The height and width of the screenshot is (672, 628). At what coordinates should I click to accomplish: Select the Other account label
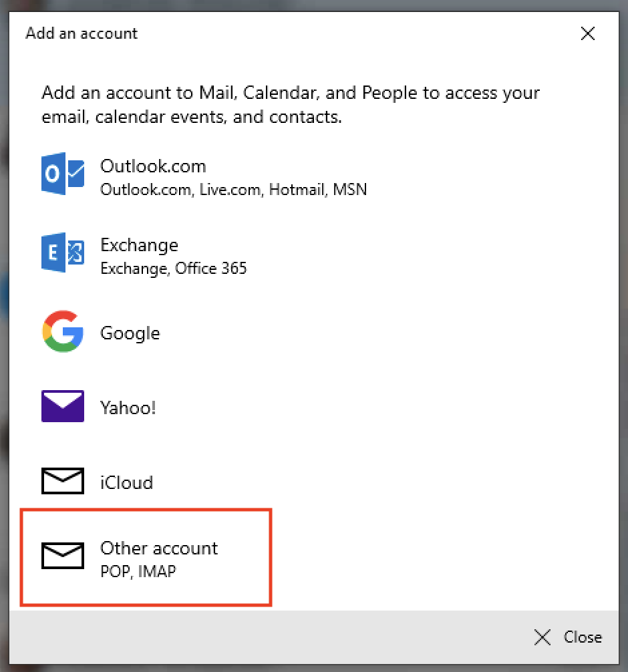pyautogui.click(x=159, y=548)
